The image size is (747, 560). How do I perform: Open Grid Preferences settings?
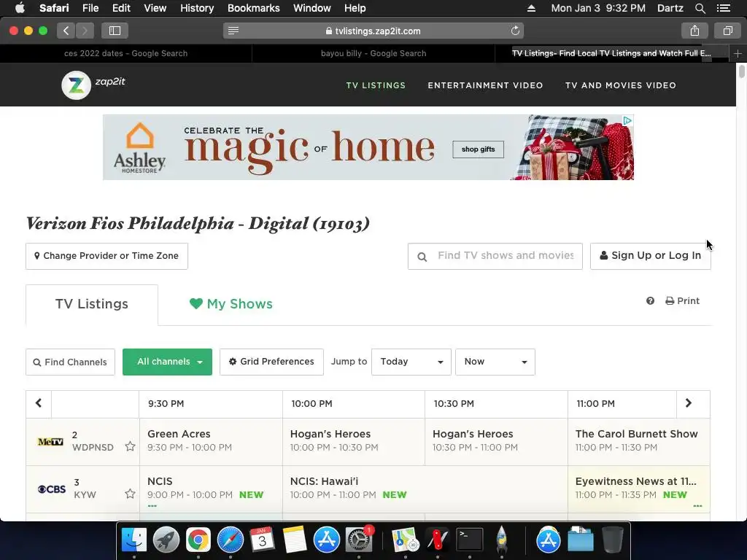271,362
